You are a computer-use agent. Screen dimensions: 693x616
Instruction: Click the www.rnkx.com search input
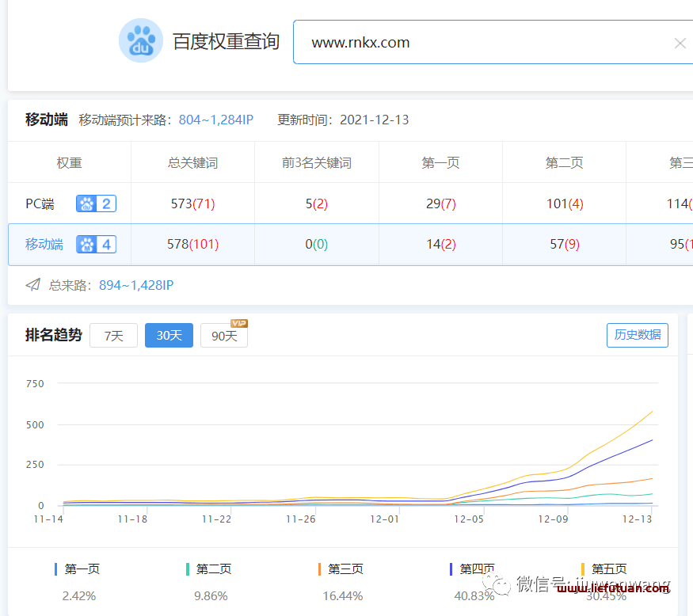coord(493,42)
